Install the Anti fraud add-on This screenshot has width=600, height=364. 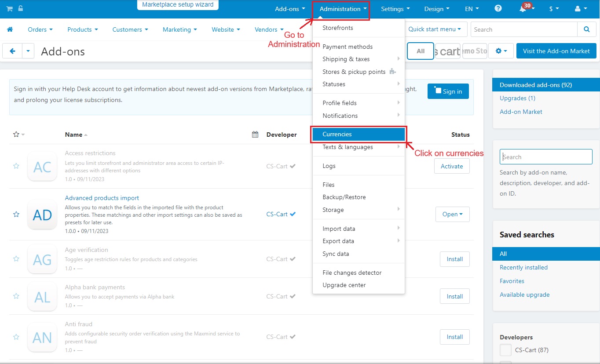click(x=454, y=337)
